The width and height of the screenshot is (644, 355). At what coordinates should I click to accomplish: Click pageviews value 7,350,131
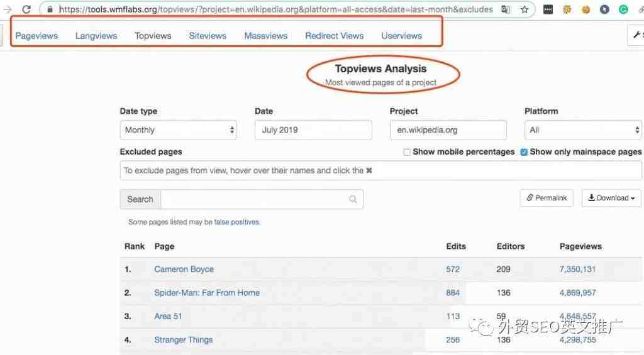pyautogui.click(x=577, y=269)
